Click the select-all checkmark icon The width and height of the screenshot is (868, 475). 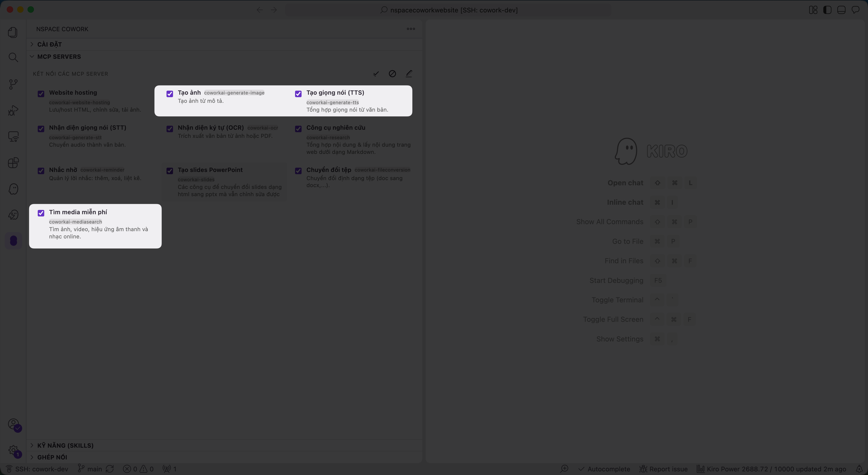376,73
